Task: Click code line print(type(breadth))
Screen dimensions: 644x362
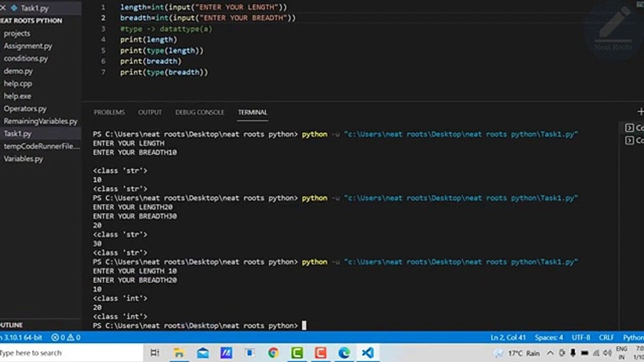Action: coord(164,72)
